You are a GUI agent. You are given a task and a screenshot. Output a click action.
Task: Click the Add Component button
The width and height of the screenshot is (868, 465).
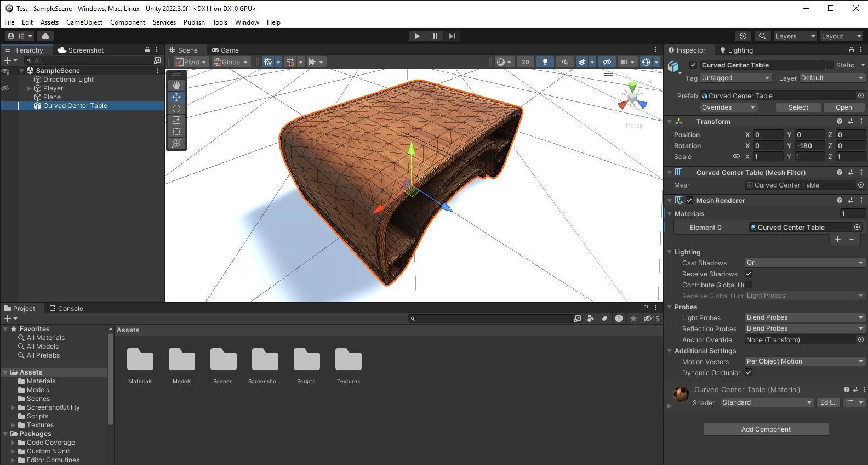[x=766, y=429]
